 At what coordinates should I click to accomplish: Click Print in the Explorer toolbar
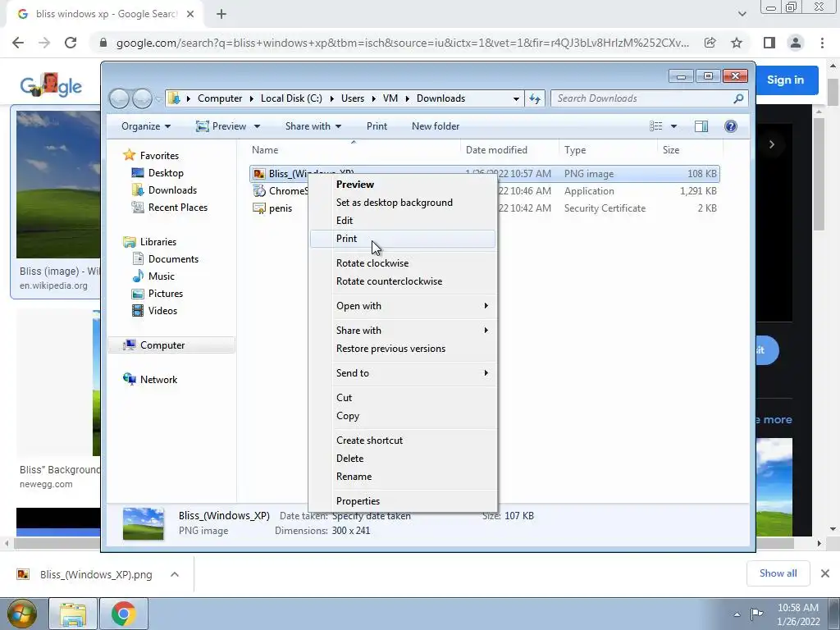pyautogui.click(x=377, y=126)
